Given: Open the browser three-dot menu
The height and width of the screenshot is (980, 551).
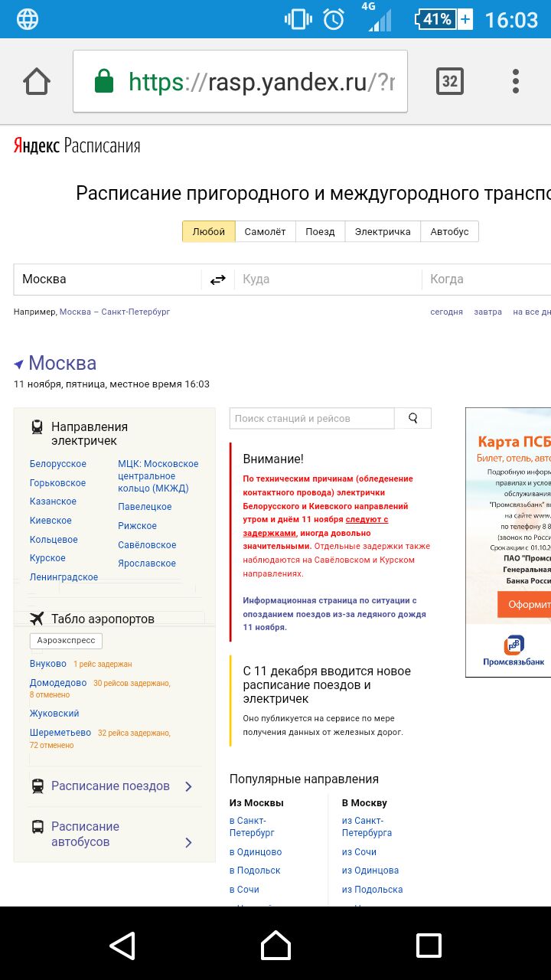Looking at the screenshot, I should pyautogui.click(x=516, y=81).
